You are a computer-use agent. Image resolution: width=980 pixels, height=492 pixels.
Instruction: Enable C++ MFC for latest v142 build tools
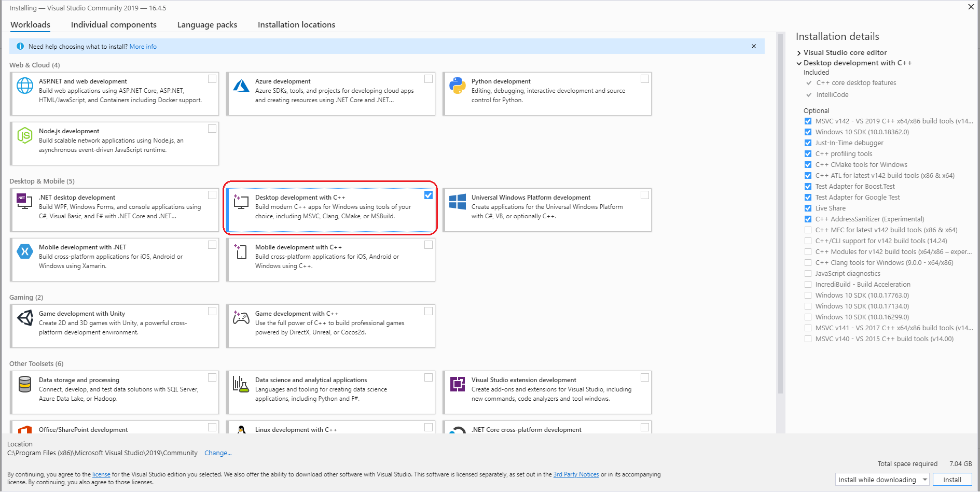coord(808,230)
